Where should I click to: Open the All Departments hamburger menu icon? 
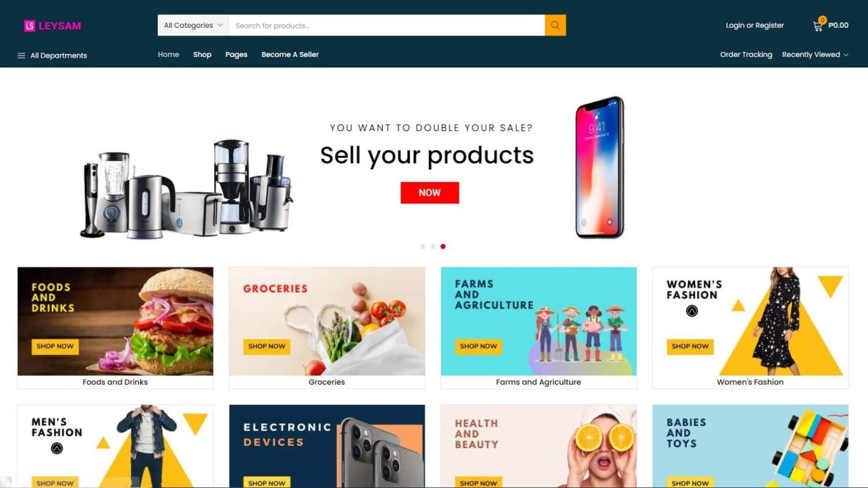point(21,55)
